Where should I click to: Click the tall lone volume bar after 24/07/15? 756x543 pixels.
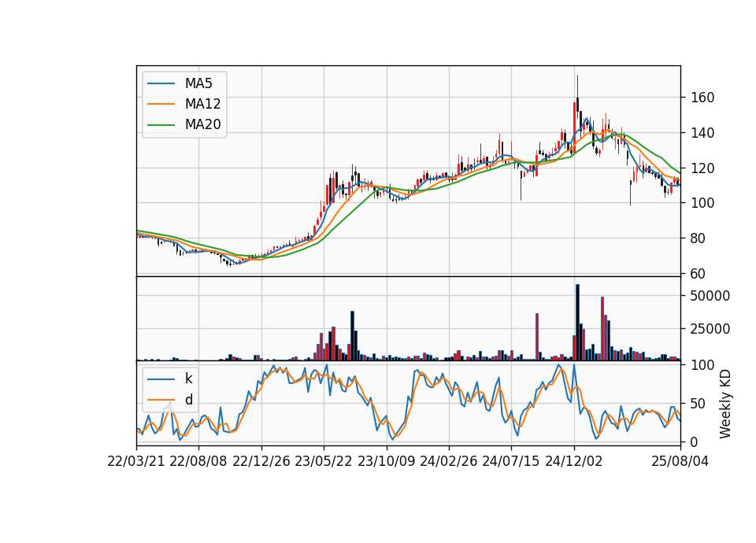(x=537, y=337)
